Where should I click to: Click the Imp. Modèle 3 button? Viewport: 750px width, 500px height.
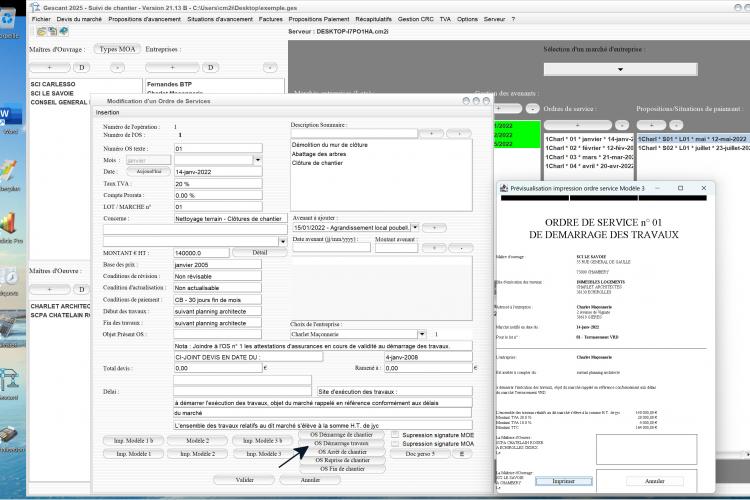click(262, 454)
